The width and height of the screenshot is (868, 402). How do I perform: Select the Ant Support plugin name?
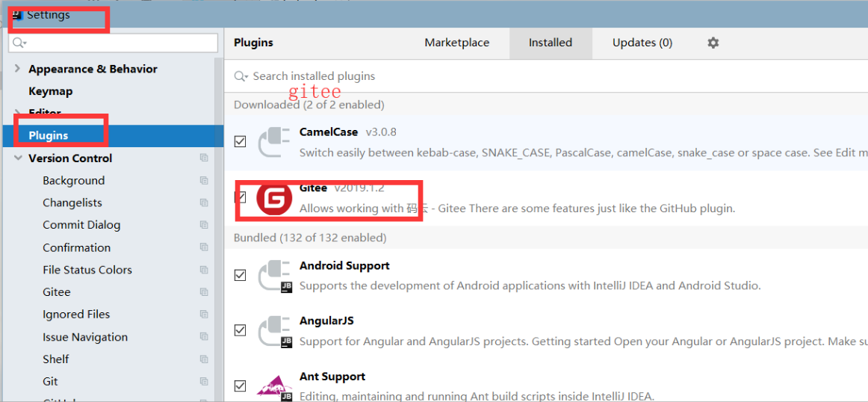click(x=332, y=377)
